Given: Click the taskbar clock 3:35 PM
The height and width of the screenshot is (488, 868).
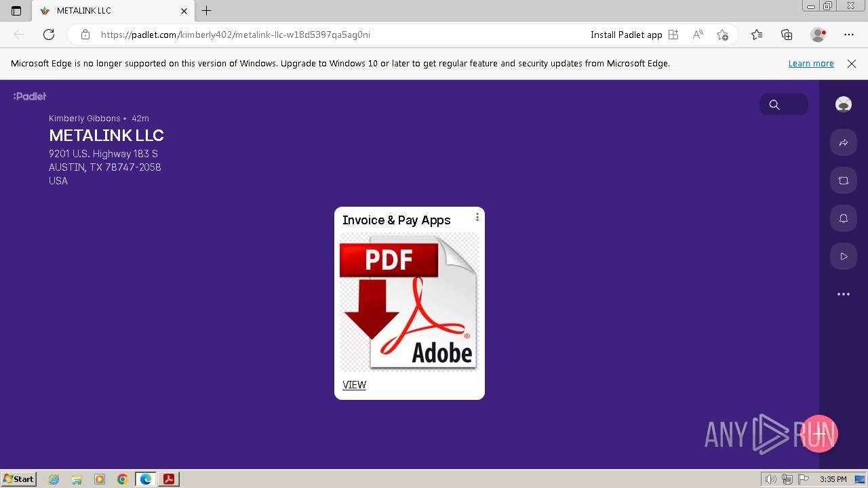Looking at the screenshot, I should coord(833,479).
